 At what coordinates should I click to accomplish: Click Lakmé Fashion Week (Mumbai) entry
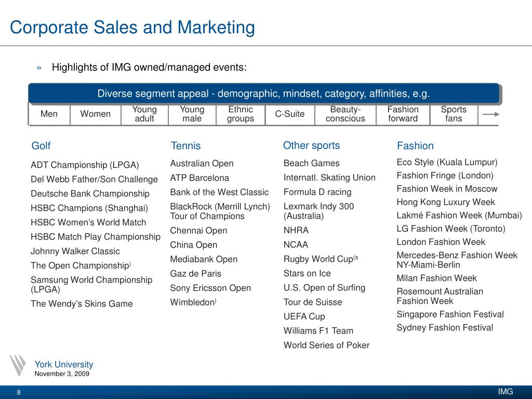pyautogui.click(x=459, y=216)
